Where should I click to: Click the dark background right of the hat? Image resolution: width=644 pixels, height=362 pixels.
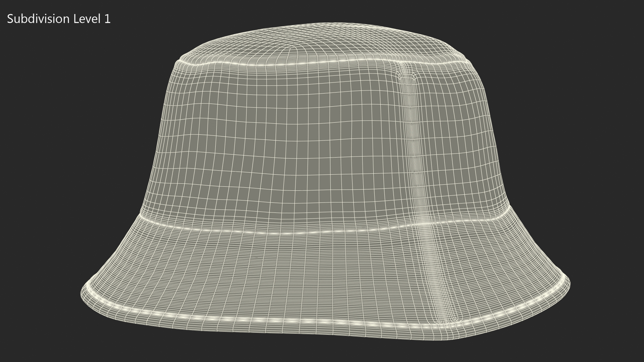click(x=587, y=151)
